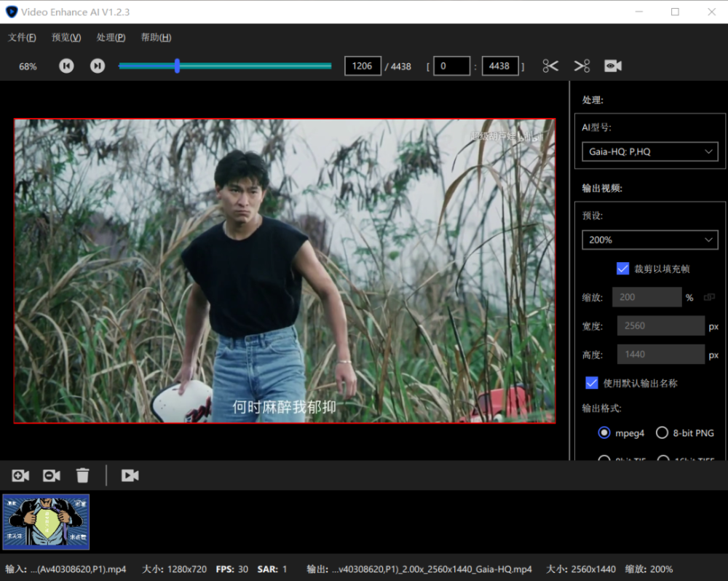Open the AI型号 Gaia-HQ dropdown
This screenshot has height=581, width=728.
coord(649,151)
